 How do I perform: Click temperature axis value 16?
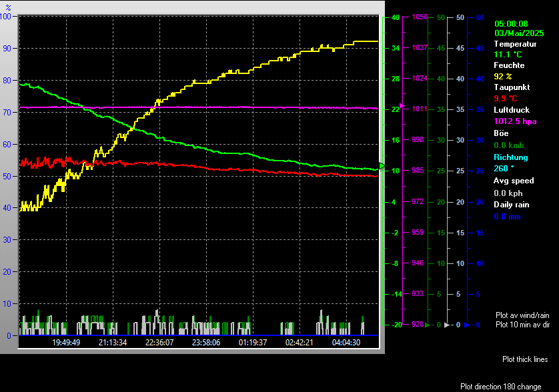tap(396, 140)
